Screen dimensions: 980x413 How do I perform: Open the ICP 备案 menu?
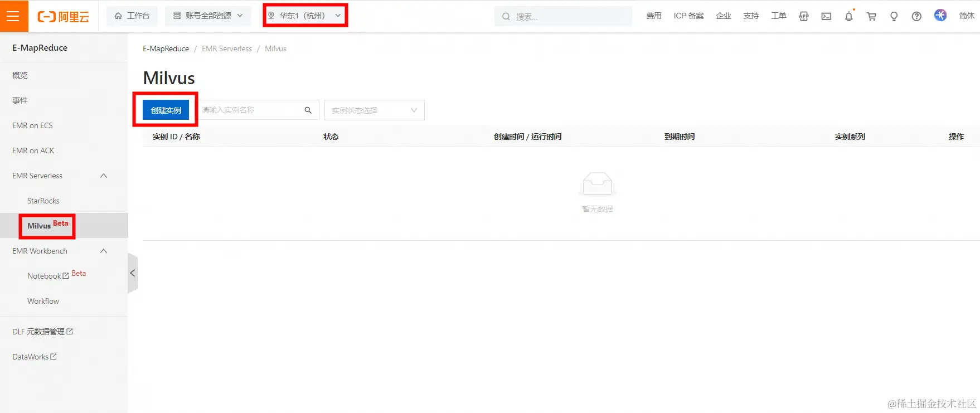click(x=688, y=16)
